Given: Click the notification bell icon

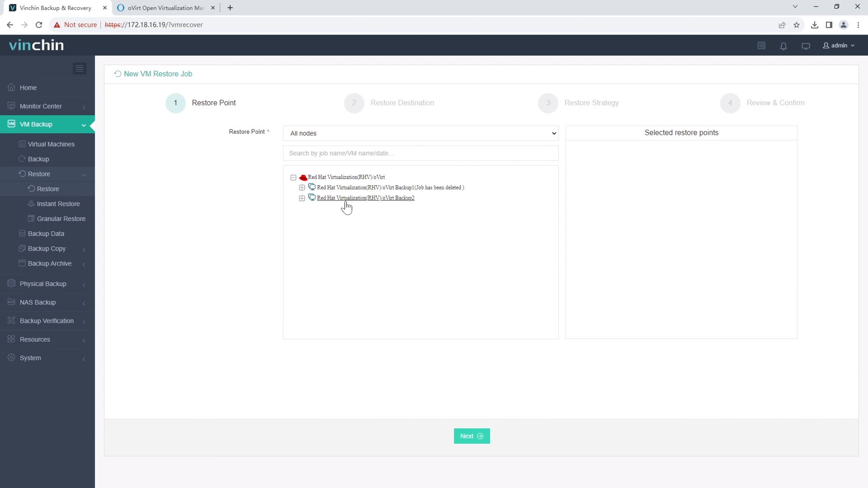Looking at the screenshot, I should click(x=783, y=45).
